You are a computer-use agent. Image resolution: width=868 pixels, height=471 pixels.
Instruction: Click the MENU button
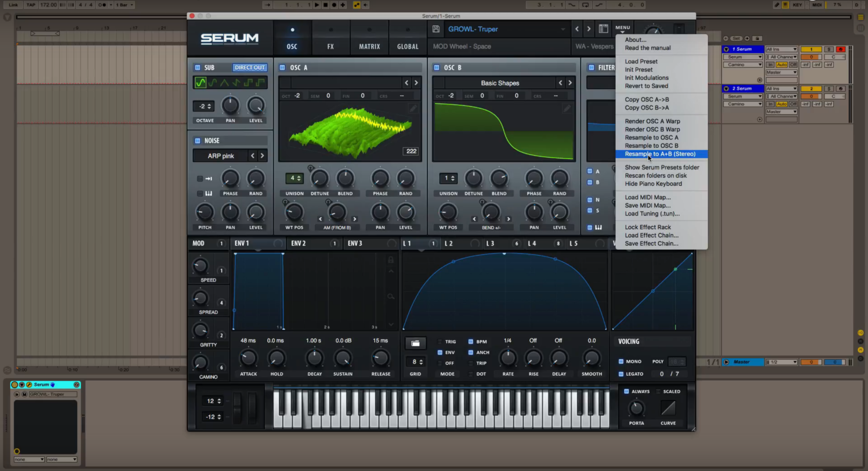pyautogui.click(x=623, y=28)
